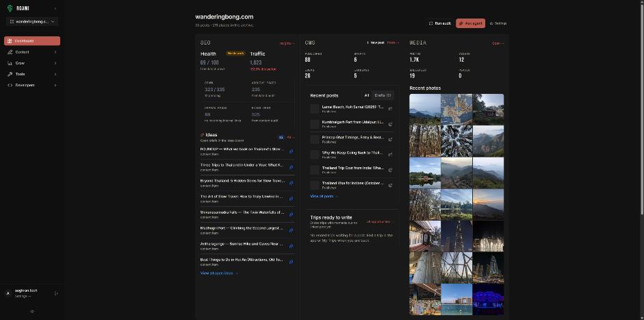644x320 pixels.
Task: Click the link icon for Three Trips to Thailand idea
Action: click(x=291, y=167)
